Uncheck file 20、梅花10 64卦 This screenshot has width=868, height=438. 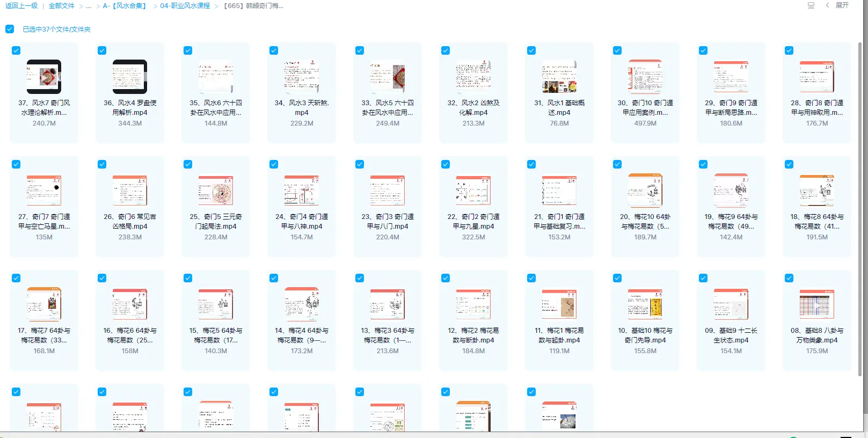coord(617,164)
